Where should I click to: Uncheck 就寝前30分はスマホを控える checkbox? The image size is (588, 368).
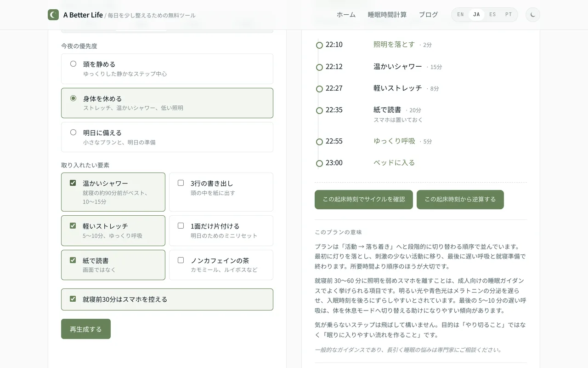[x=73, y=299]
